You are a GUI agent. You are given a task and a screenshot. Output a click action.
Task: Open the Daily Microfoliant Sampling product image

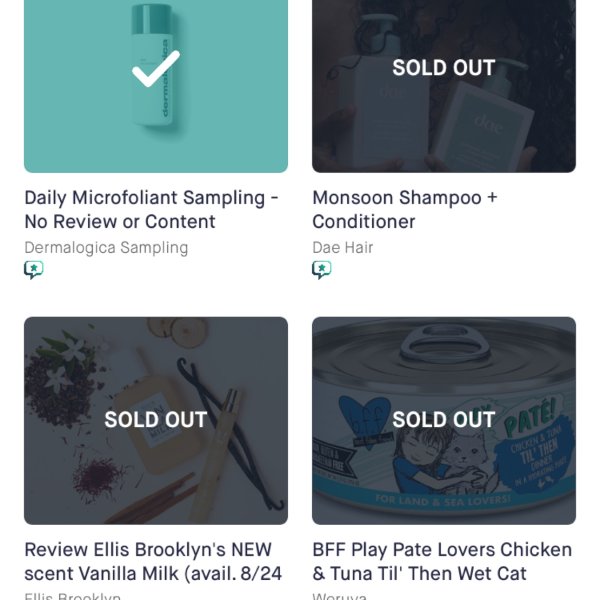pyautogui.click(x=156, y=86)
